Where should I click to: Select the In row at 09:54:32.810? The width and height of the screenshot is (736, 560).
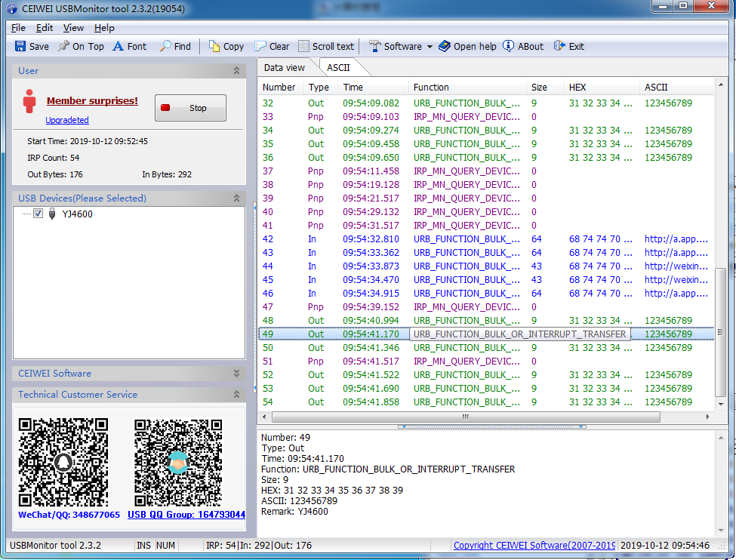click(486, 239)
